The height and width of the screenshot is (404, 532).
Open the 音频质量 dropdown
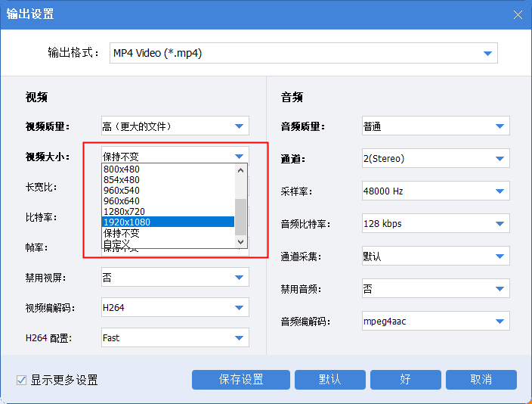435,126
